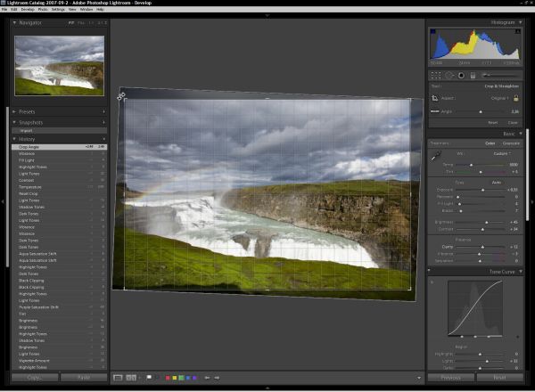535x392 pixels.
Task: Open Before/After comparison view
Action: click(131, 378)
